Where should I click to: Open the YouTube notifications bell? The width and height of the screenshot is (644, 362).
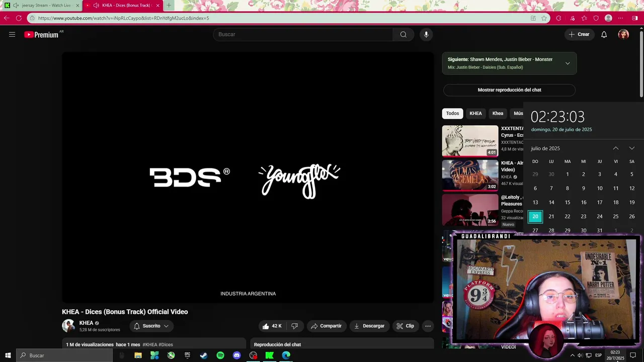click(604, 35)
